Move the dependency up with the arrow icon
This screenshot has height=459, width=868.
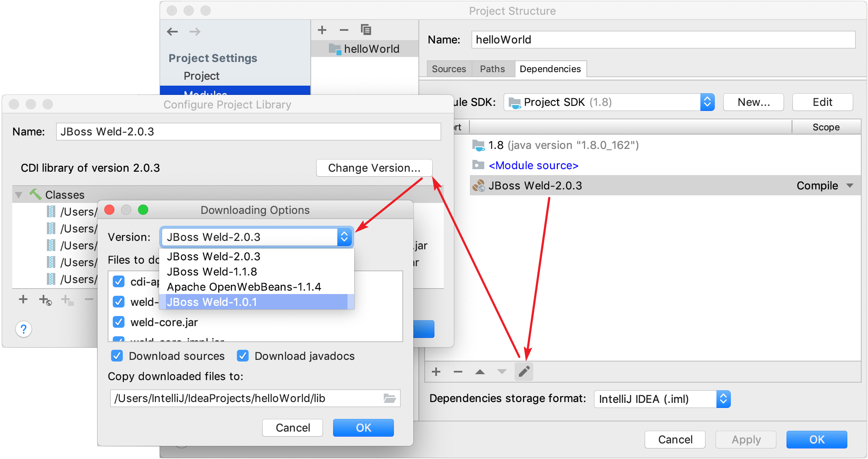click(480, 372)
